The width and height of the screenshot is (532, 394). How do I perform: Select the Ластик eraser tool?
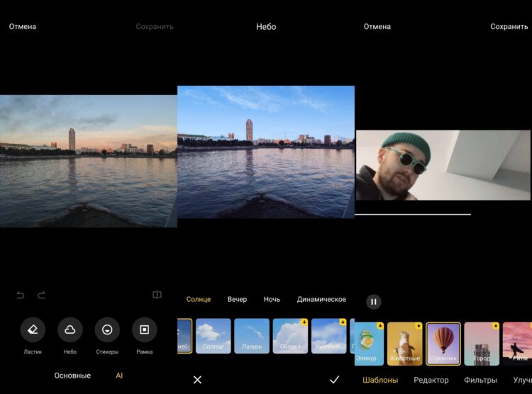(x=33, y=330)
